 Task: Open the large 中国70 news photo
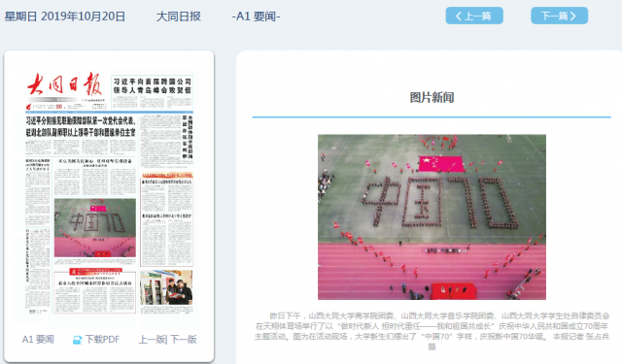point(432,217)
